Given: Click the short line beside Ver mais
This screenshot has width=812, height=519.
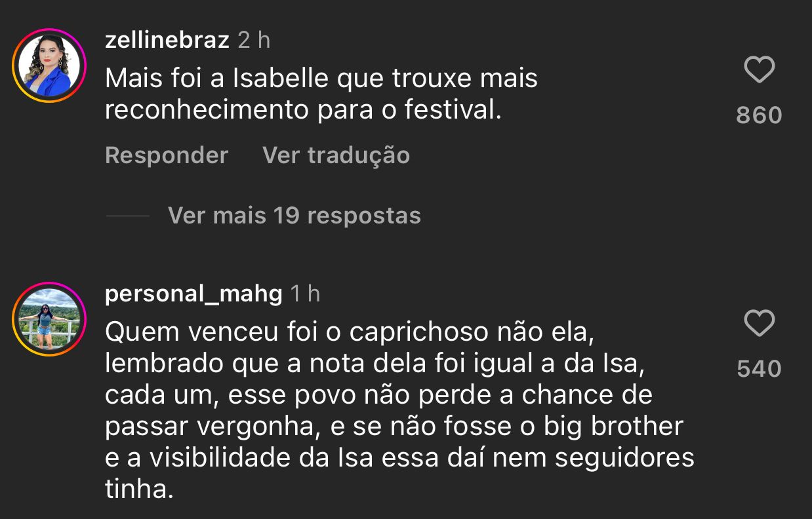Looking at the screenshot, I should [x=127, y=216].
